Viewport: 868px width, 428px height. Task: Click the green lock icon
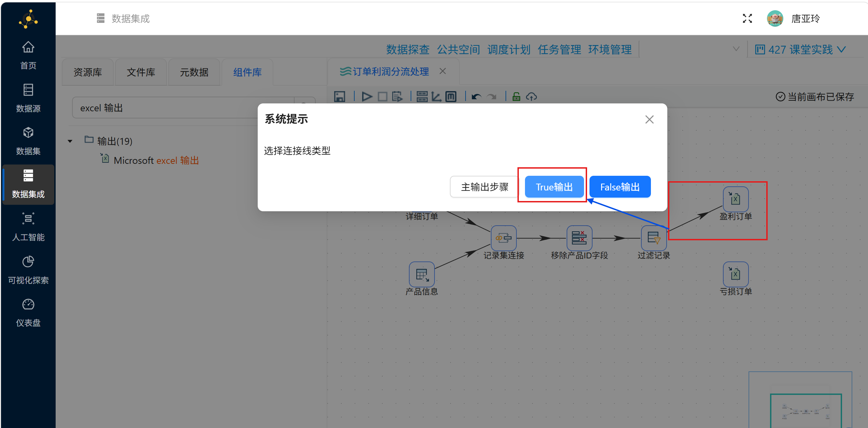516,97
